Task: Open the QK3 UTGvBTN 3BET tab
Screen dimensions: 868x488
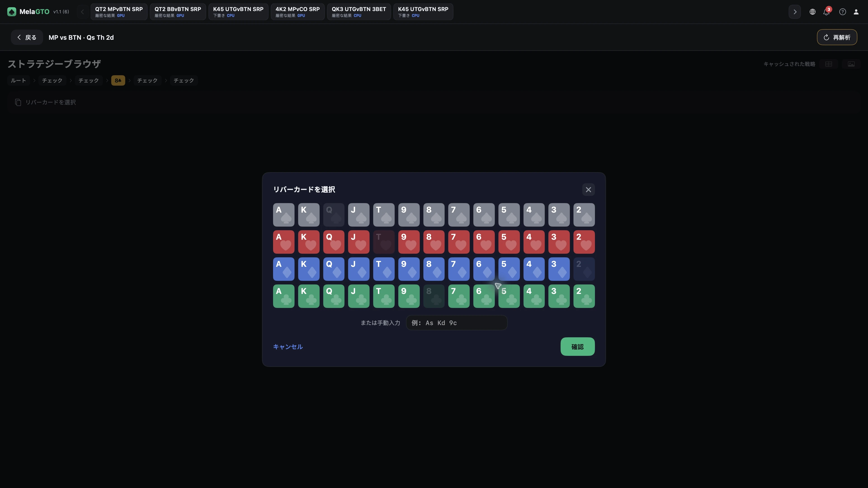Action: click(x=359, y=12)
